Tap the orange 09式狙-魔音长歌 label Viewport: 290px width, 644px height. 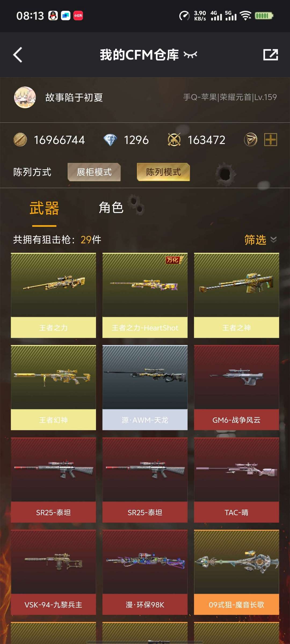pyautogui.click(x=237, y=605)
